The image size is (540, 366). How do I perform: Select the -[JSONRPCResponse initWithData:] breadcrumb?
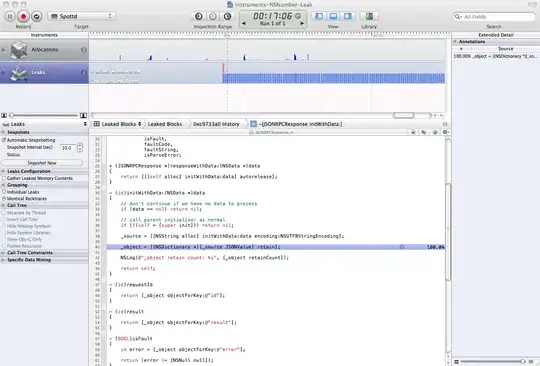[x=297, y=124]
